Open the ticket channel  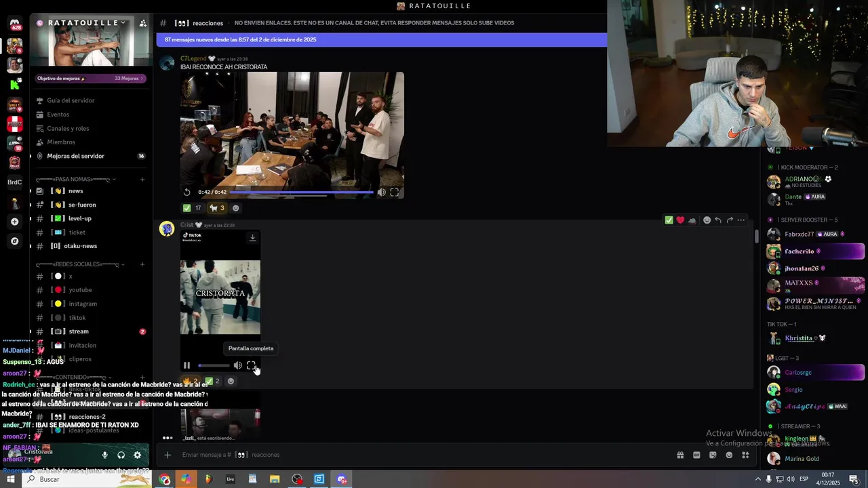[x=91, y=232]
